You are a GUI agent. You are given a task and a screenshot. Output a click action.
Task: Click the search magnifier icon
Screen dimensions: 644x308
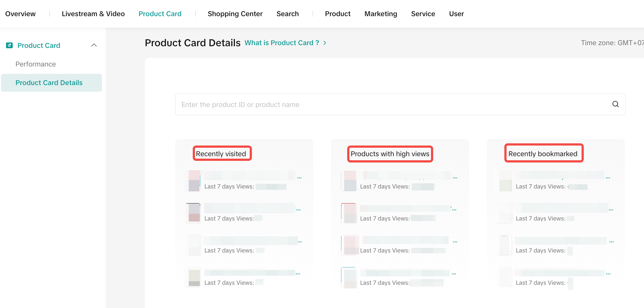615,104
